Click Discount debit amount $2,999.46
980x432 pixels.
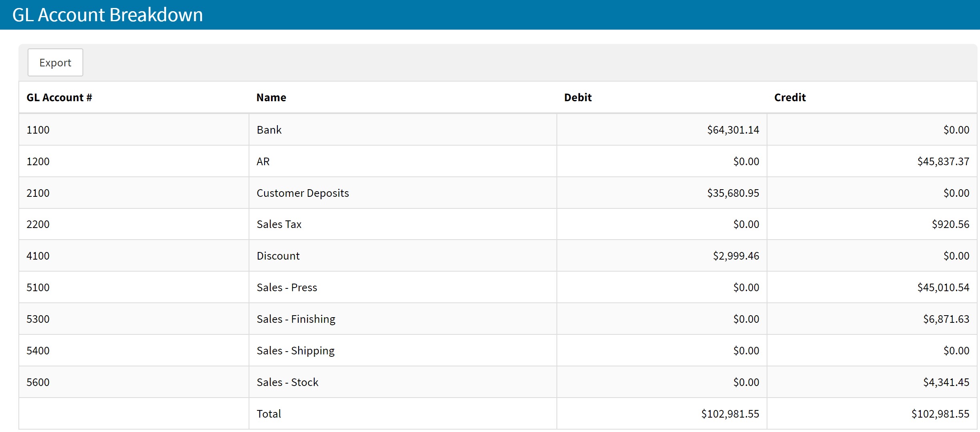pyautogui.click(x=735, y=256)
